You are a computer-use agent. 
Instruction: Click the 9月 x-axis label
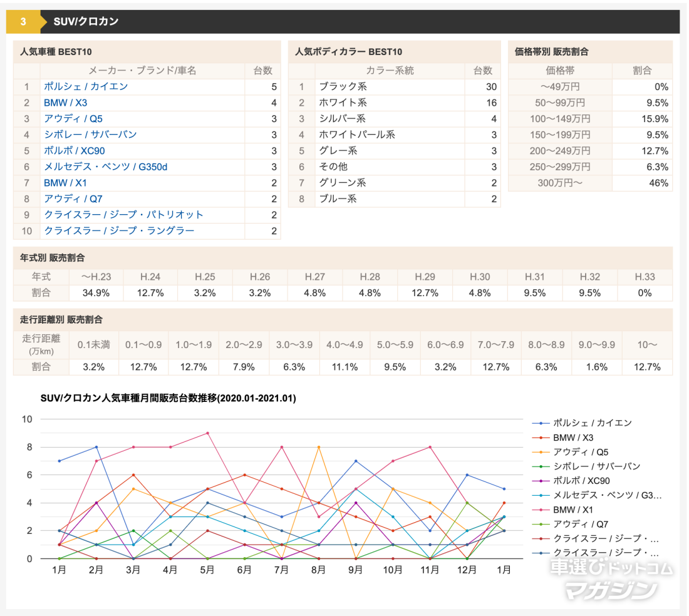(356, 570)
